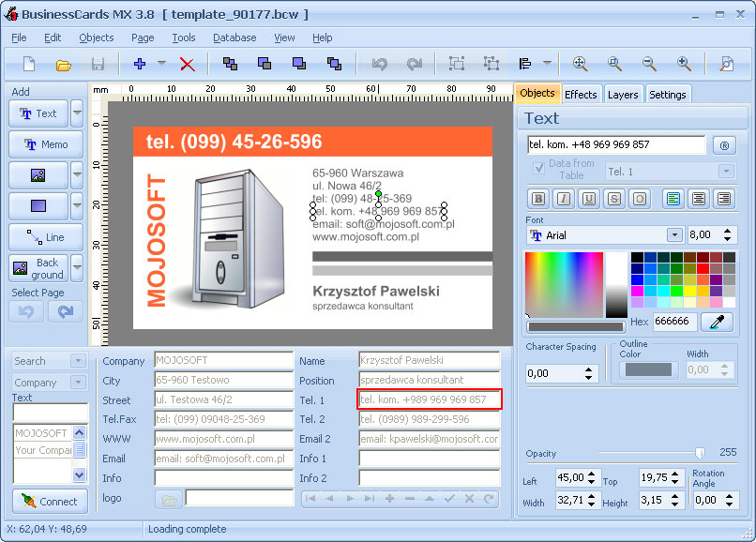Open a file with the yellow folder icon
Image resolution: width=756 pixels, height=542 pixels.
point(63,64)
